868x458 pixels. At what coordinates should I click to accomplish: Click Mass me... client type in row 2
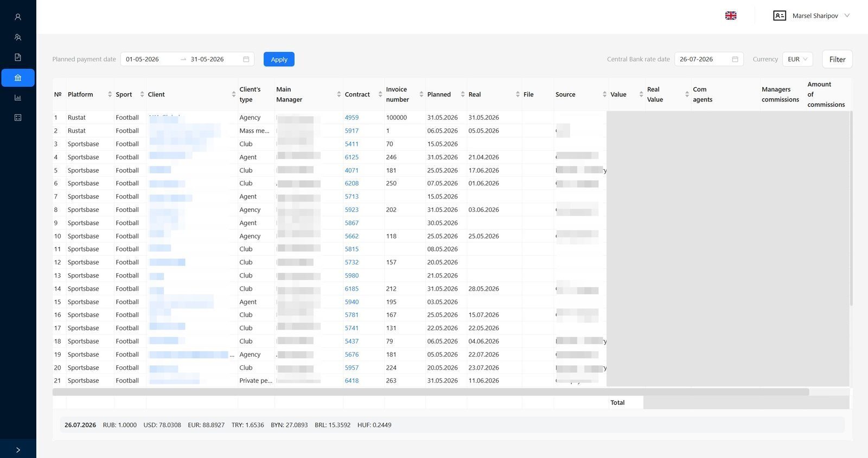(254, 131)
